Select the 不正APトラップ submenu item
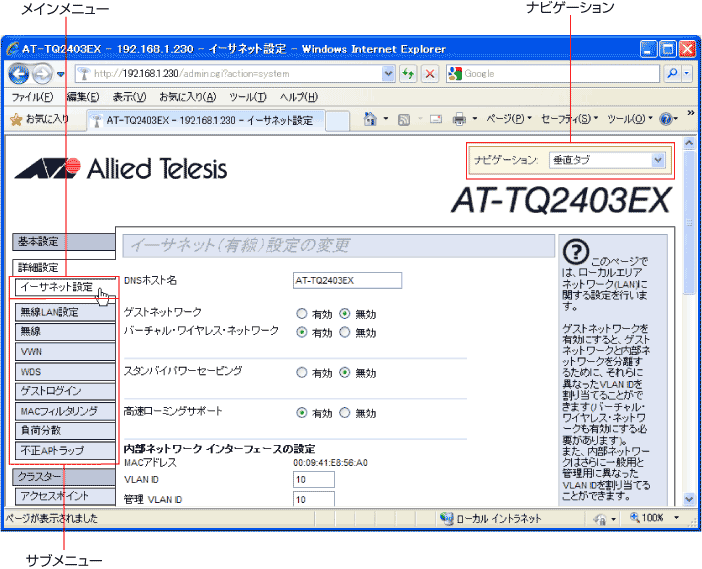The height and width of the screenshot is (569, 702). (65, 450)
